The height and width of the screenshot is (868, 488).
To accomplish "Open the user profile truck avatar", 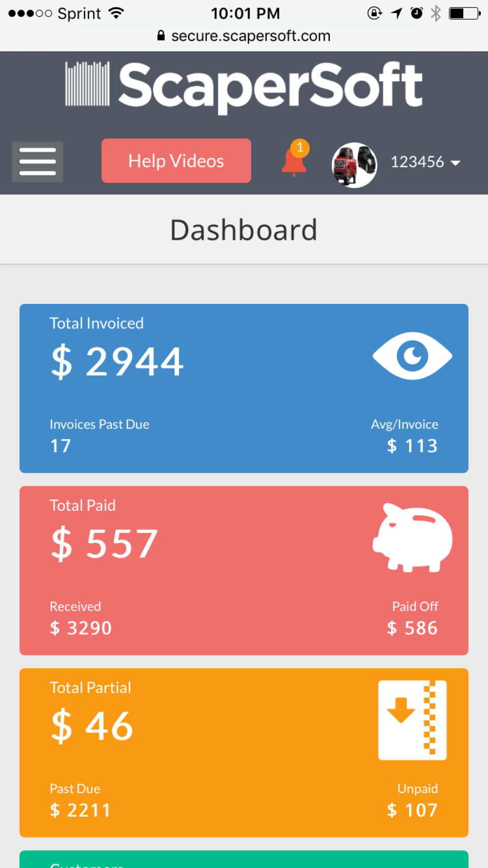I will [x=354, y=165].
